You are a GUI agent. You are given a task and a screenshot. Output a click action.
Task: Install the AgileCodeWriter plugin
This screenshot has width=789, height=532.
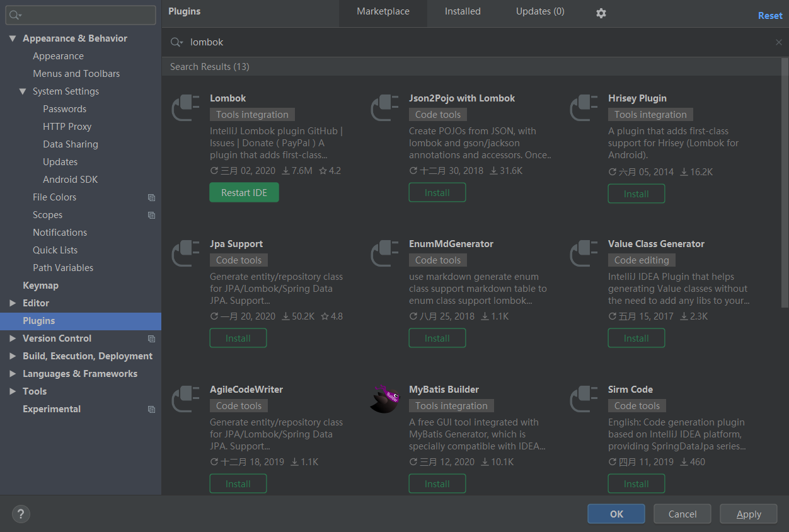238,483
